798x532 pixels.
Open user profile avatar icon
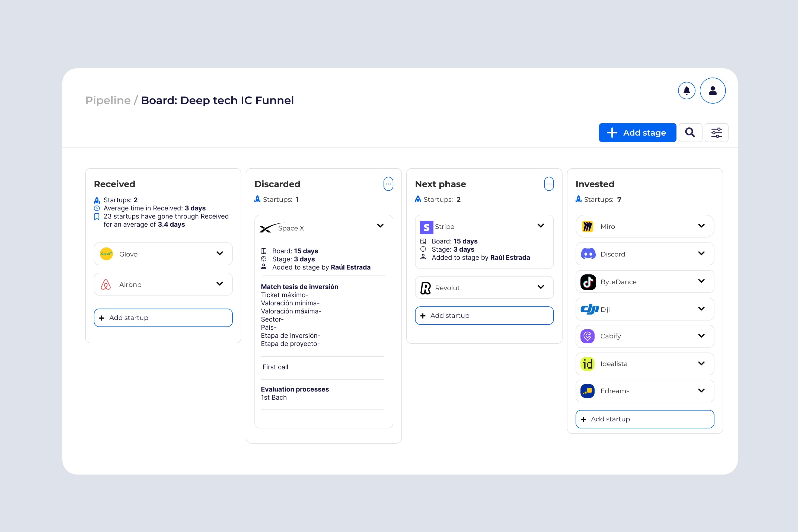click(x=713, y=91)
